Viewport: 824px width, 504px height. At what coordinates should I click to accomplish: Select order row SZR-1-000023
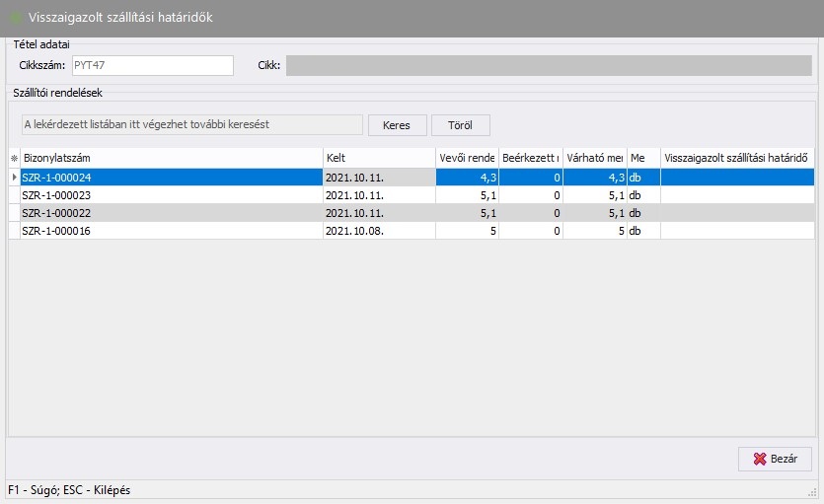tap(171, 195)
